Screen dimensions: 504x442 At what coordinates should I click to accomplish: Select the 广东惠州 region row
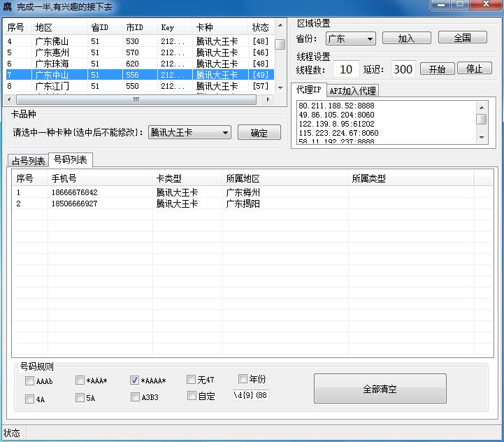(140, 52)
